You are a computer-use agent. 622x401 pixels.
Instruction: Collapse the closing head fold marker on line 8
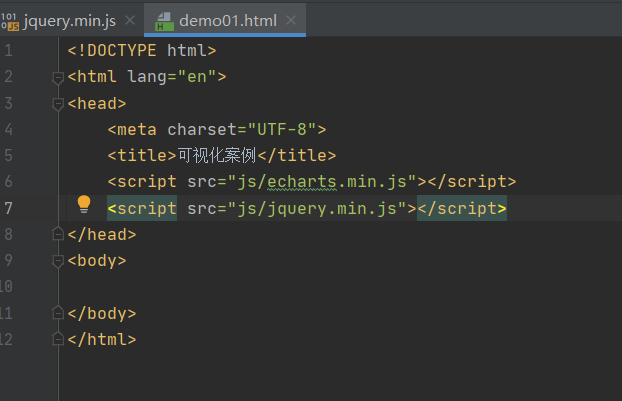58,234
